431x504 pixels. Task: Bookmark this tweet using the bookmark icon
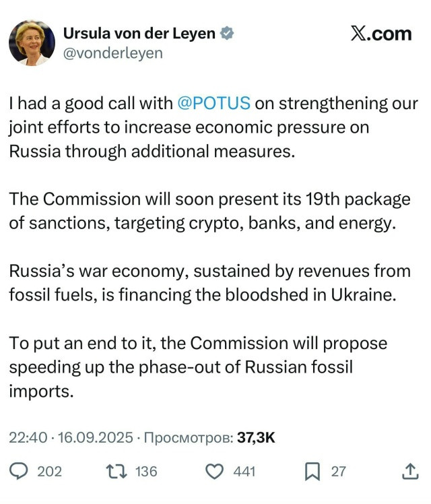pos(312,472)
